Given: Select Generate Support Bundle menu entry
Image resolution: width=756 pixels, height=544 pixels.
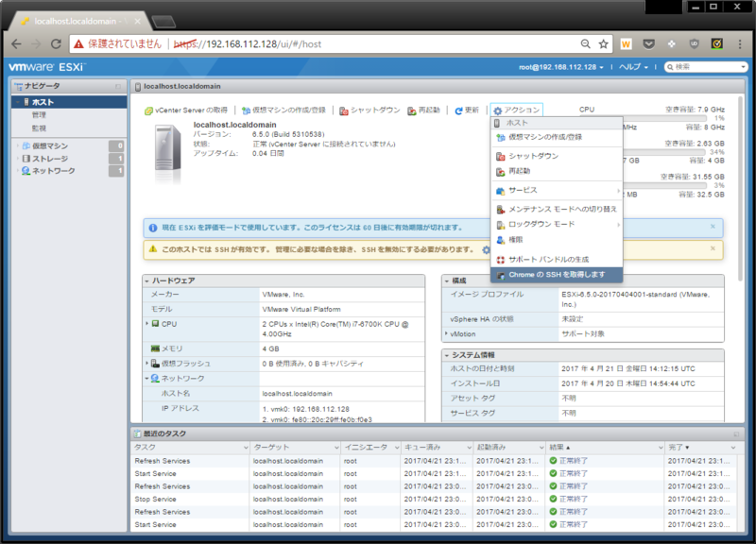Looking at the screenshot, I should click(557, 260).
